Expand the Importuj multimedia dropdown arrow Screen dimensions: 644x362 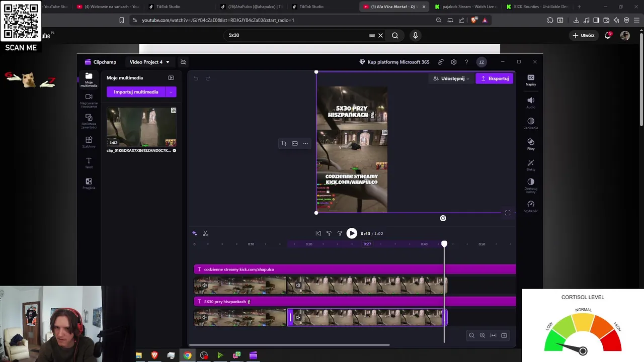(x=171, y=92)
